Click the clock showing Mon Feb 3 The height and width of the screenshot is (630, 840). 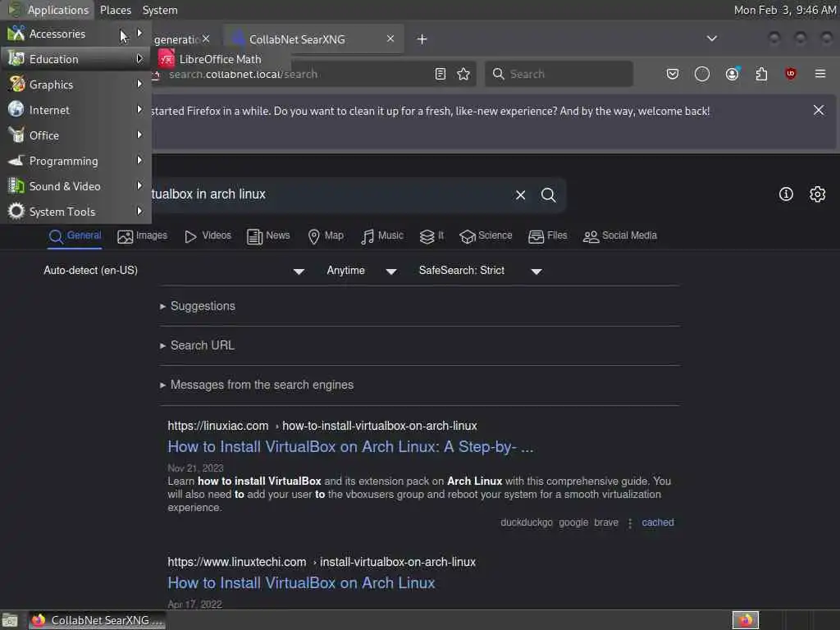(x=785, y=10)
